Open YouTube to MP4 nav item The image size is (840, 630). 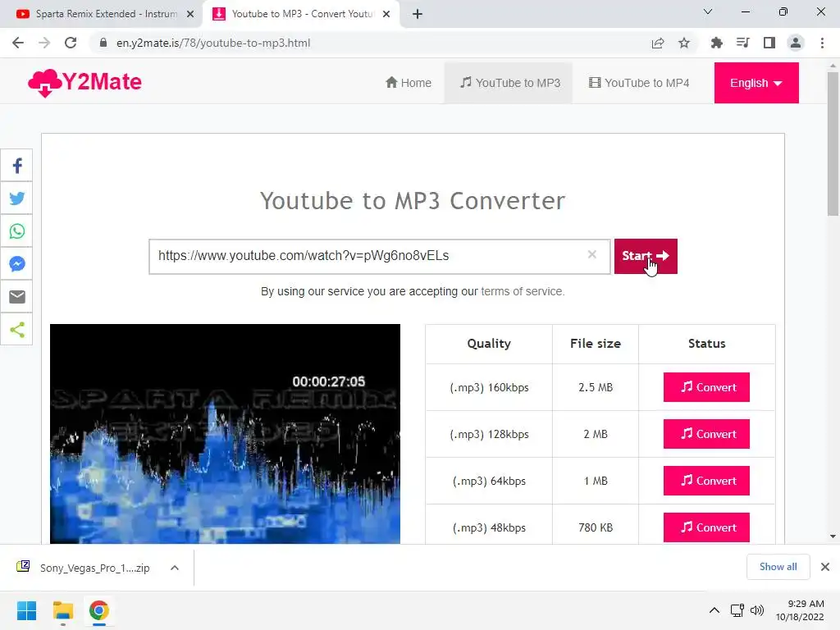pos(639,83)
